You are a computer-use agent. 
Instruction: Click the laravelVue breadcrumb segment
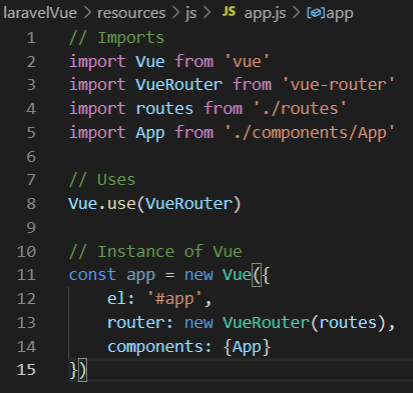pyautogui.click(x=40, y=13)
